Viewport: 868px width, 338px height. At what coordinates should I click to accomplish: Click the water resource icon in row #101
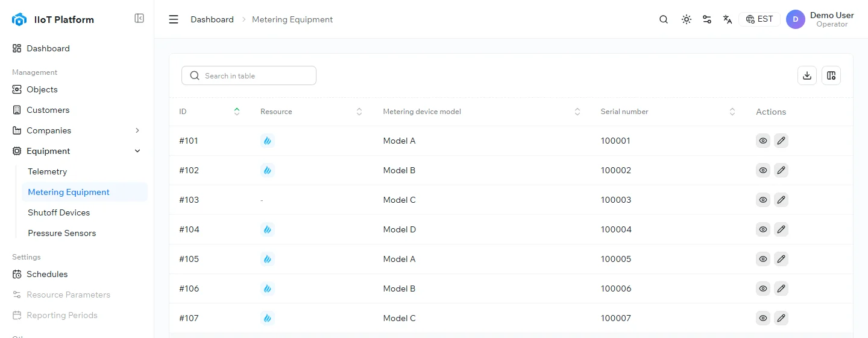point(268,141)
